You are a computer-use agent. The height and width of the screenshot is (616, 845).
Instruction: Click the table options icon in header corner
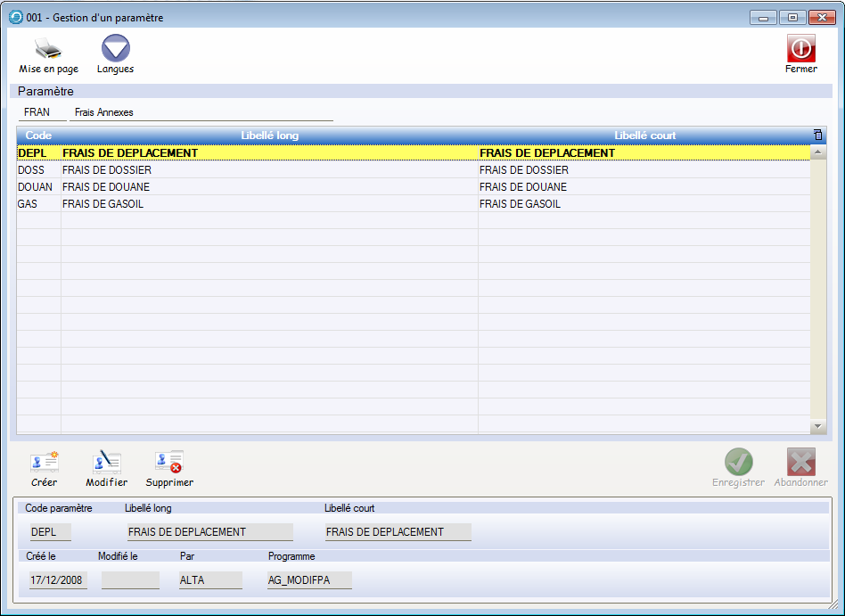pos(817,136)
